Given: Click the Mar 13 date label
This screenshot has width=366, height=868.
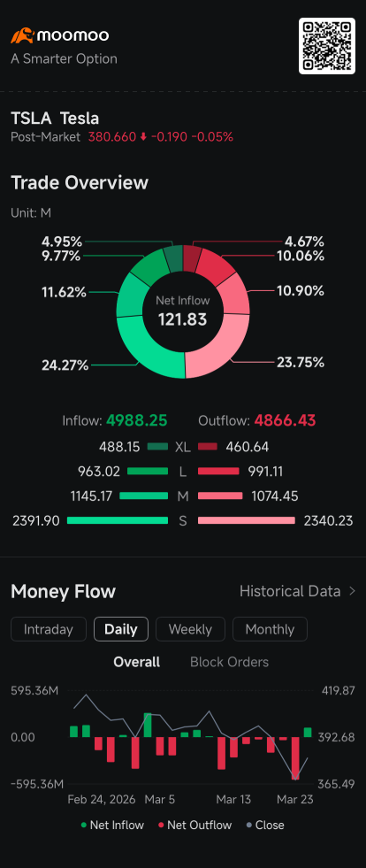Looking at the screenshot, I should (233, 799).
